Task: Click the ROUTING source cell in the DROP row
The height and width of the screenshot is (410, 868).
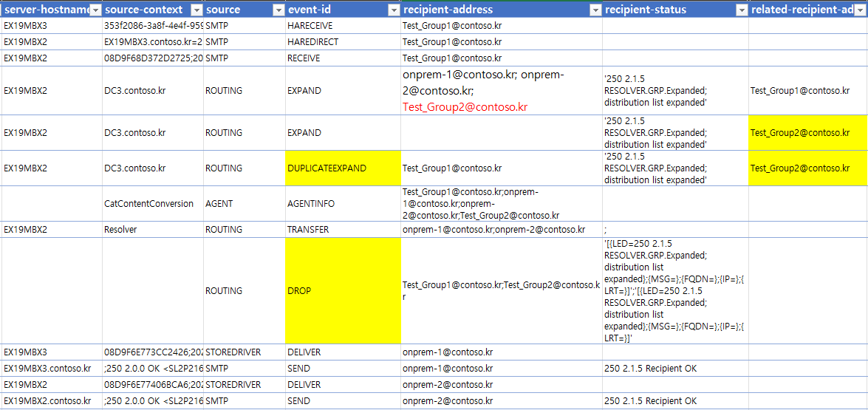Action: (x=244, y=291)
